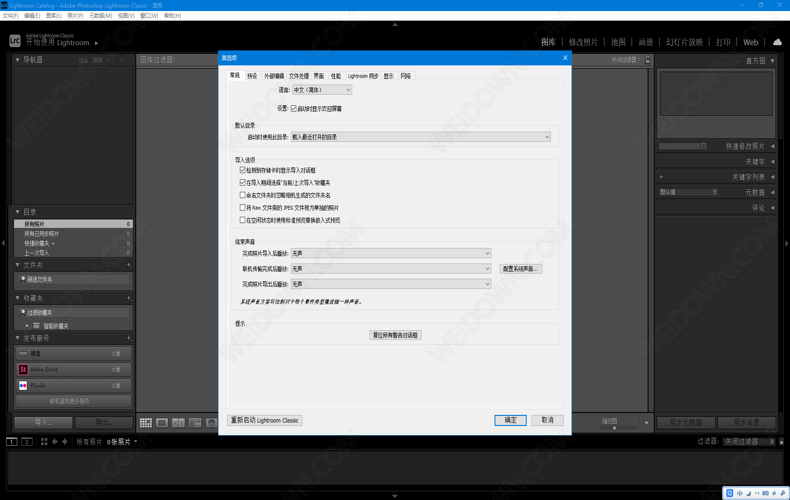Click the 筛选文件夹 folder filter field
The image size is (790, 500).
(74, 279)
